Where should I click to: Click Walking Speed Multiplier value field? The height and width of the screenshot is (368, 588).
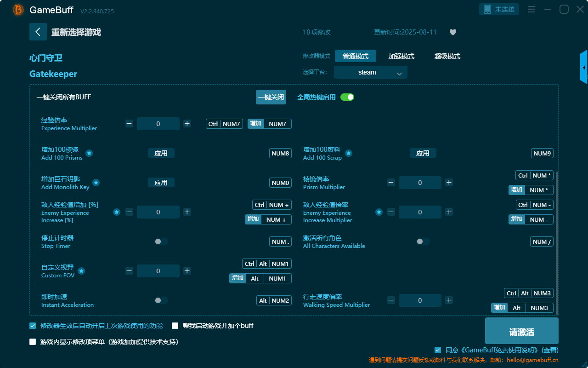420,300
